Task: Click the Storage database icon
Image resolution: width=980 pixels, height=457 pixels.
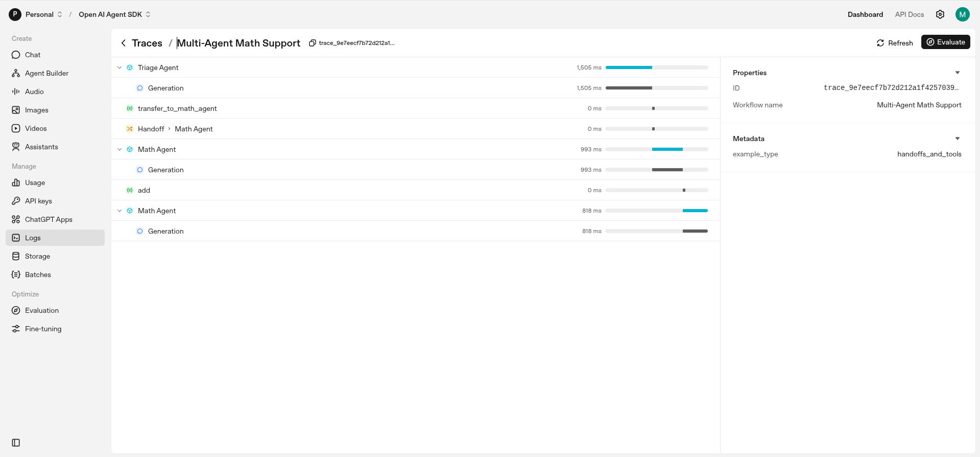Action: pyautogui.click(x=16, y=256)
